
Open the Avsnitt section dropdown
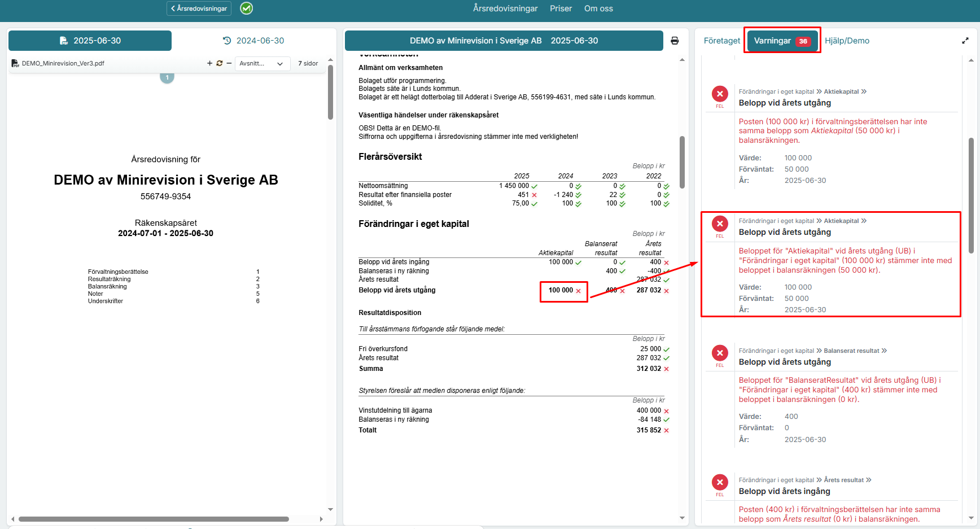[261, 63]
